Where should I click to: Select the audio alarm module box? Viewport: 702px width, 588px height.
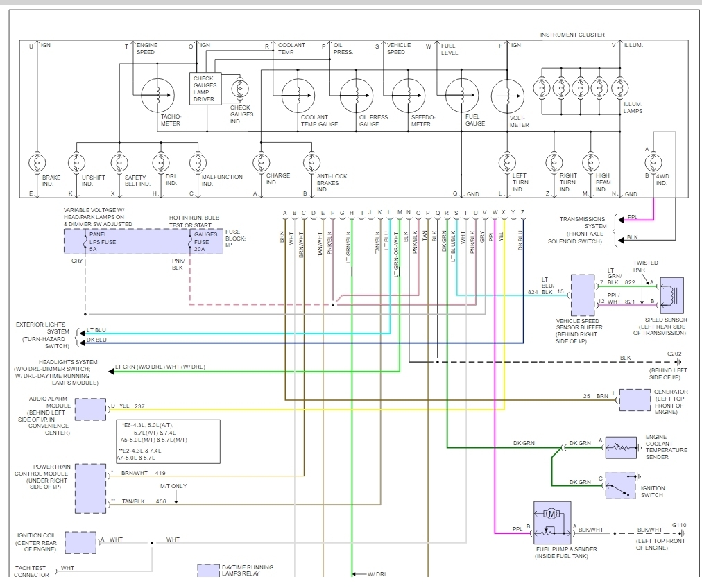(x=90, y=409)
